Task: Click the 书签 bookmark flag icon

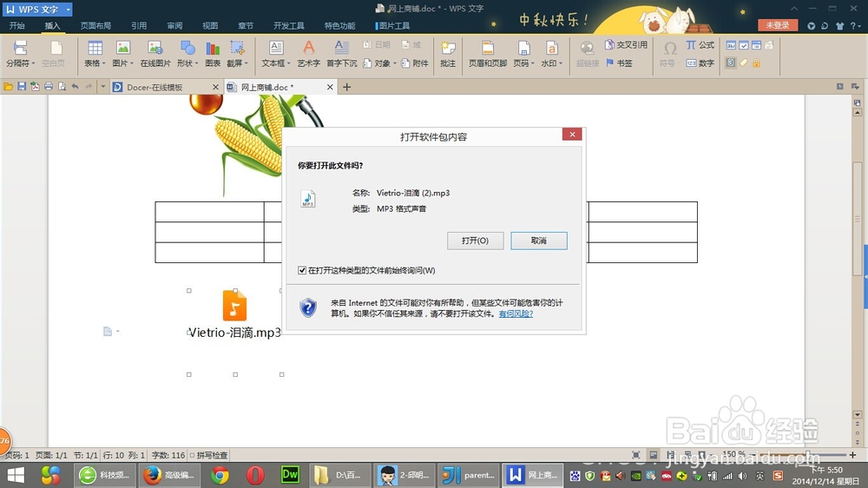Action: click(x=609, y=63)
